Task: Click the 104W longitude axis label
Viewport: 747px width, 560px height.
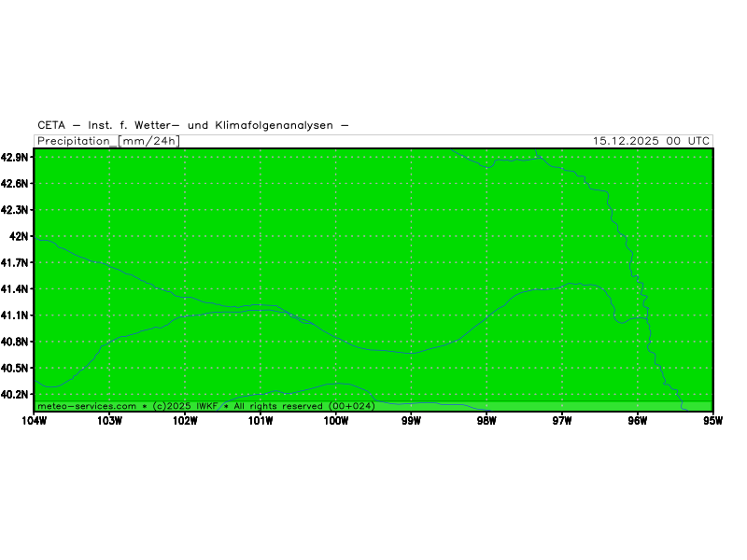Action: point(34,420)
